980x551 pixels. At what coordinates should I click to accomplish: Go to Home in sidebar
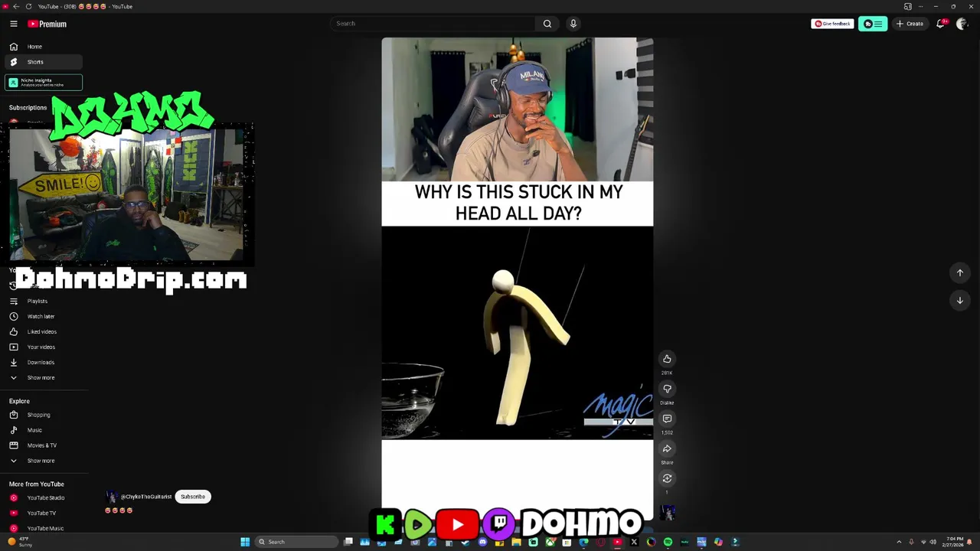point(44,47)
